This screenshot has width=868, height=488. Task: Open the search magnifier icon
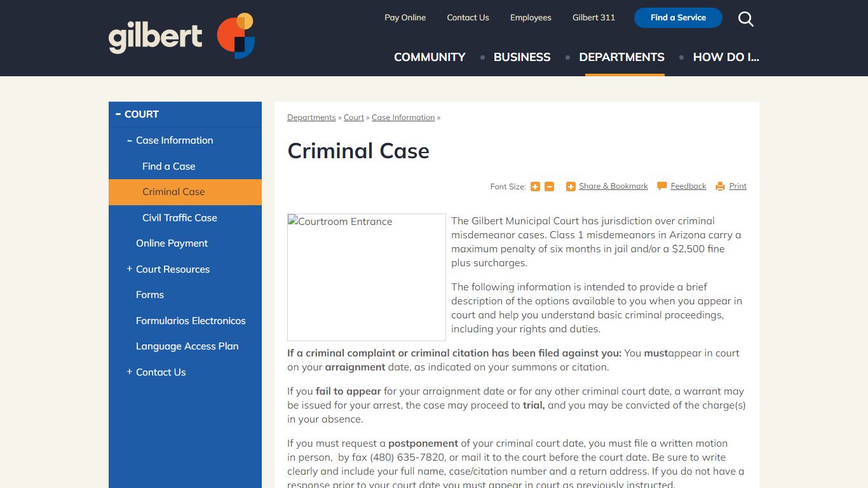pos(745,19)
